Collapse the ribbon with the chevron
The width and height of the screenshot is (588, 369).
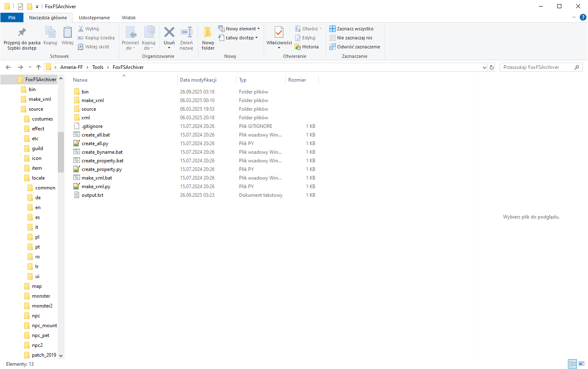pos(574,17)
